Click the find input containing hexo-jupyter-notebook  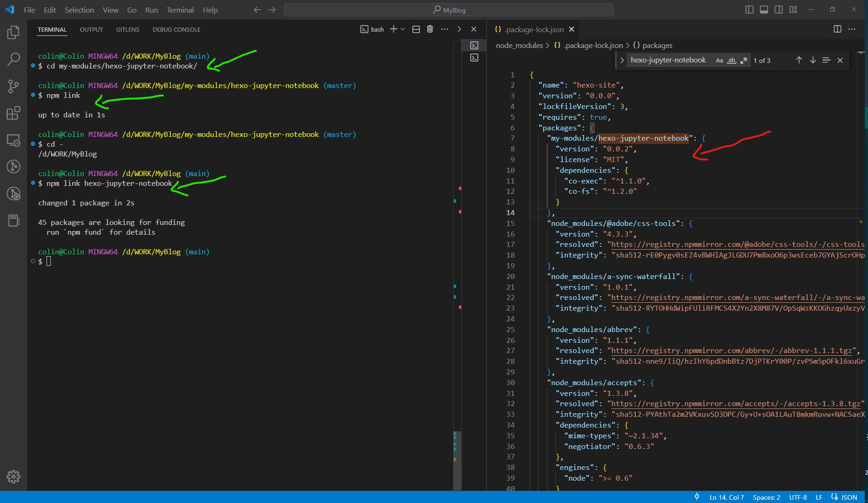point(668,60)
